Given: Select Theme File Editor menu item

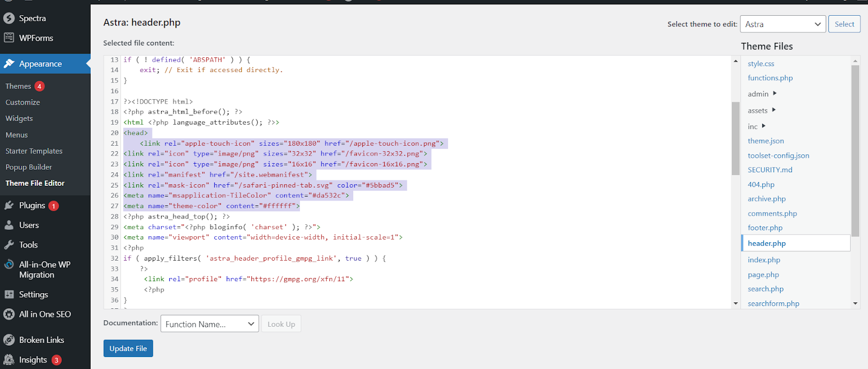Looking at the screenshot, I should click(x=35, y=183).
